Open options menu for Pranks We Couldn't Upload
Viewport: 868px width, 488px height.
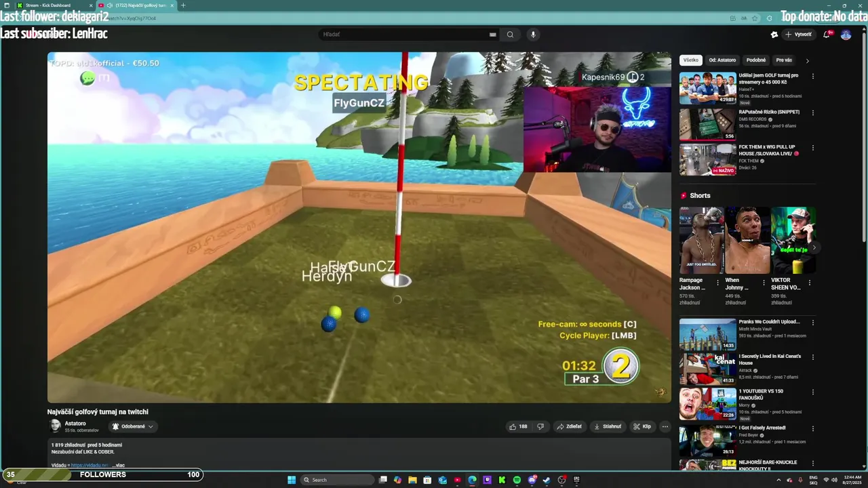click(813, 323)
